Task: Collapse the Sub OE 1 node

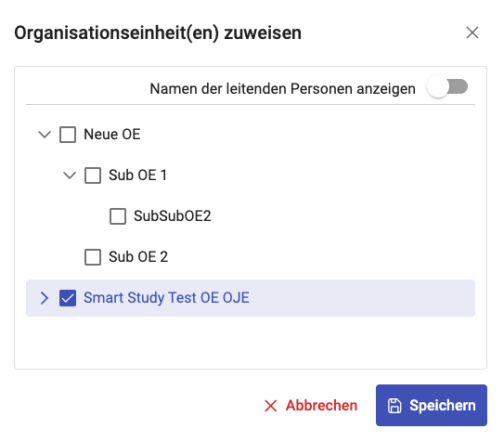Action: tap(70, 175)
